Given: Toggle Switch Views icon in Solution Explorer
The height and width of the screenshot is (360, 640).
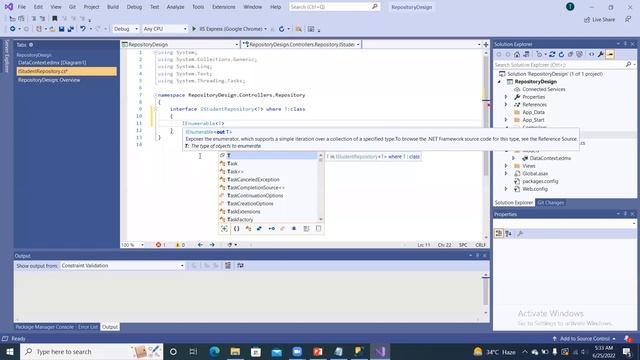Looking at the screenshot, I should click(527, 54).
